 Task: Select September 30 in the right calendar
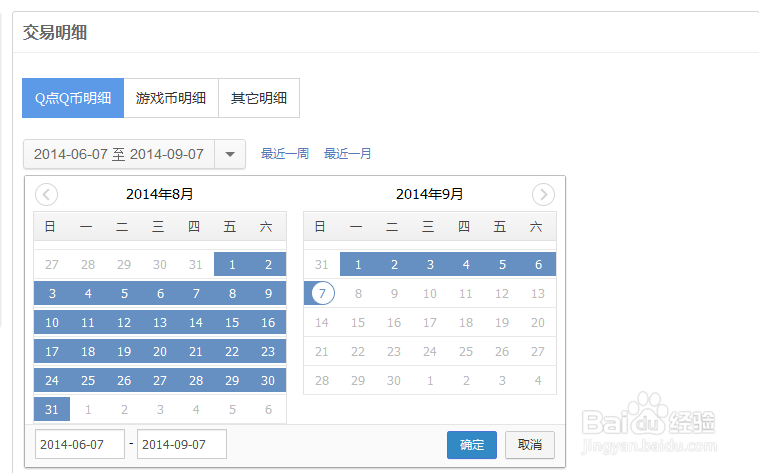pos(394,381)
